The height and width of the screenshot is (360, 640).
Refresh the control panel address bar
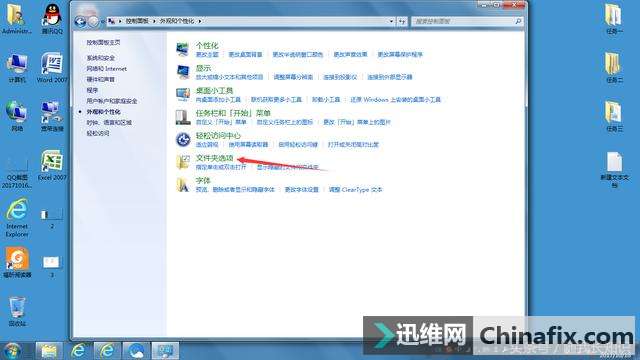pos(402,21)
